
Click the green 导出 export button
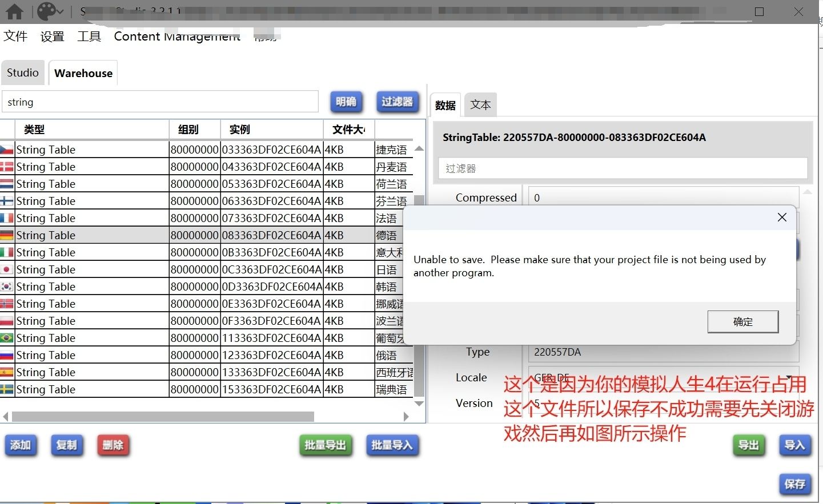tap(748, 445)
